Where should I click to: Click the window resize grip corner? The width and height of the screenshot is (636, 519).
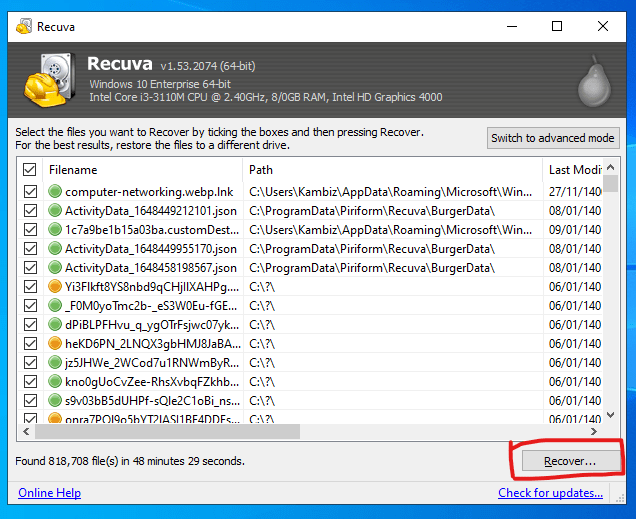point(621,498)
